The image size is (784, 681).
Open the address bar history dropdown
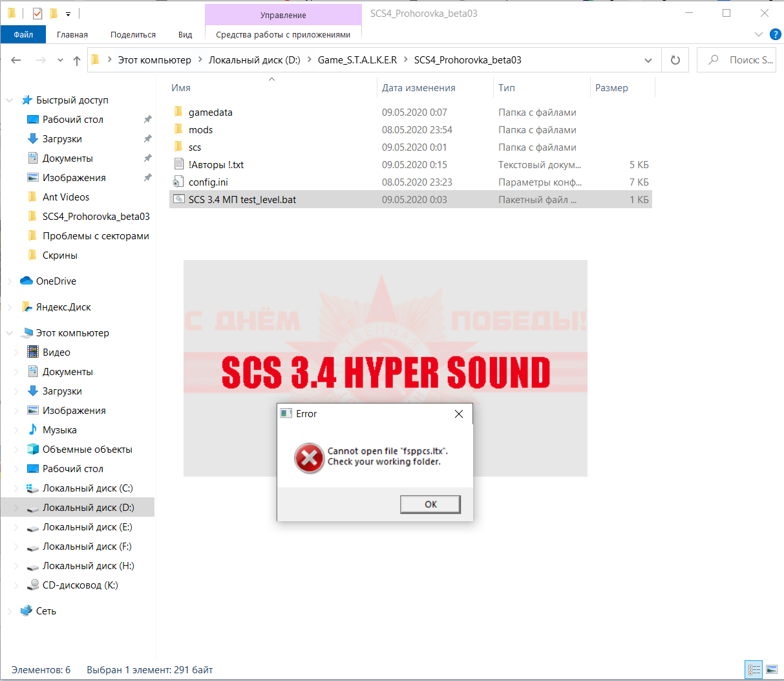[x=648, y=60]
